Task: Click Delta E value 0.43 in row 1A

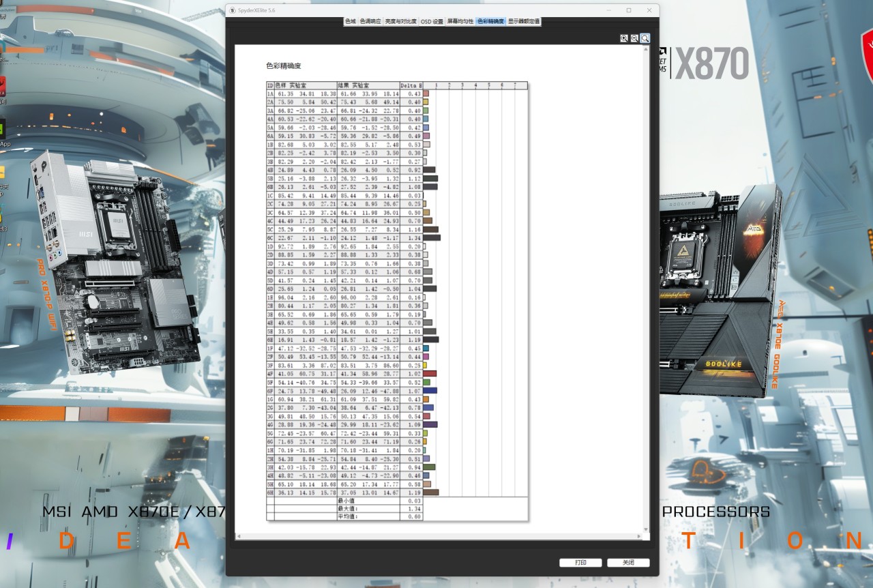Action: pos(414,93)
